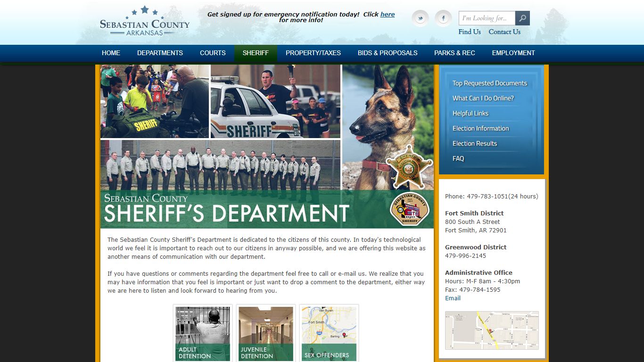The width and height of the screenshot is (644, 362).
Task: Open the Contact Us link
Action: click(x=504, y=32)
